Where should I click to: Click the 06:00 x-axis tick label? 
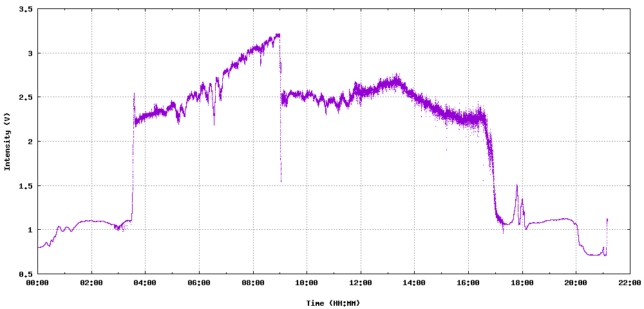click(x=199, y=283)
